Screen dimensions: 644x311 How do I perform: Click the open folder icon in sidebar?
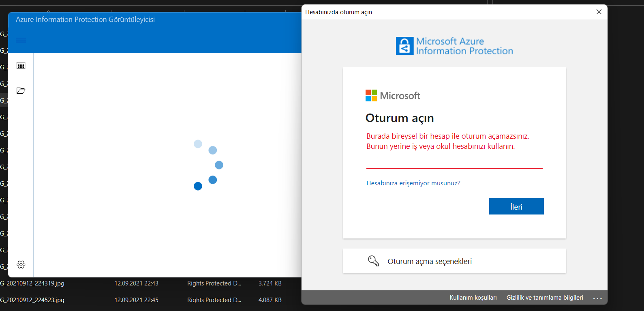(21, 90)
